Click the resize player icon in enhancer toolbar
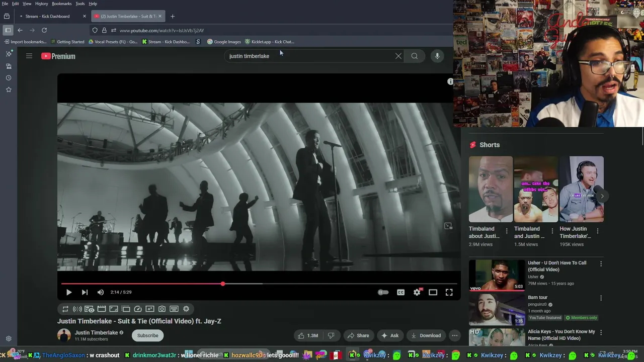 click(114, 309)
